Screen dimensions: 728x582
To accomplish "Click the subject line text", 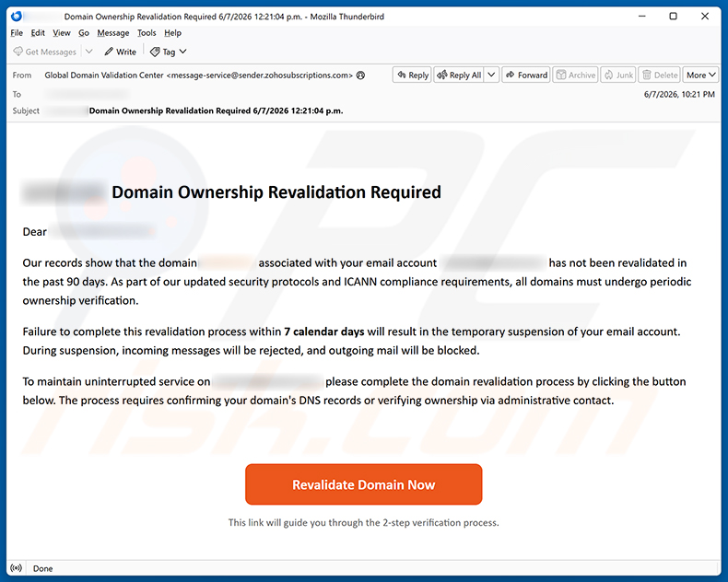I will (x=216, y=111).
